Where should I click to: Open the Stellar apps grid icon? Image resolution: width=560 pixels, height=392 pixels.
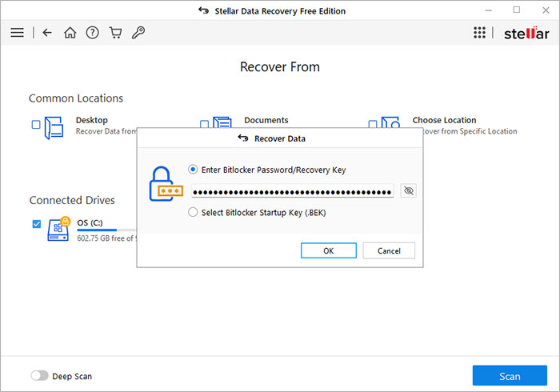point(479,33)
